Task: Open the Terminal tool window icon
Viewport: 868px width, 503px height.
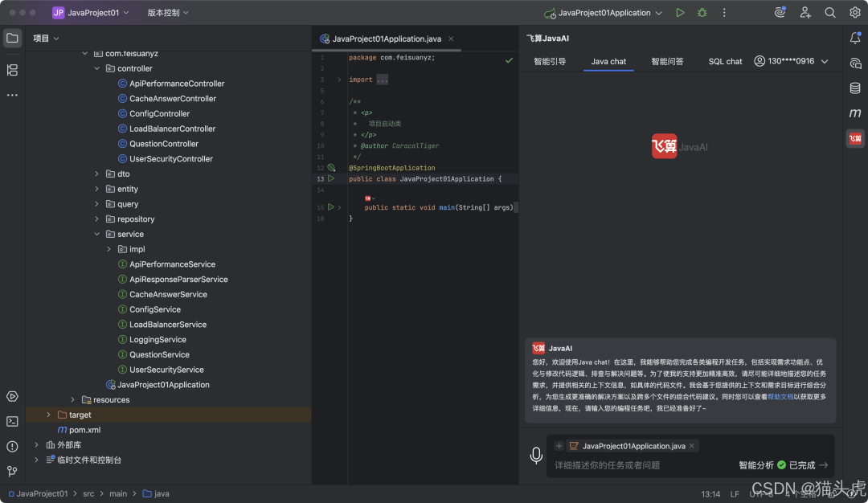Action: (x=12, y=421)
